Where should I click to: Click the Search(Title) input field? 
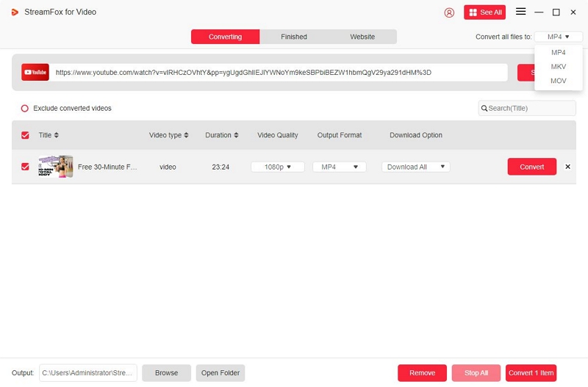point(529,108)
